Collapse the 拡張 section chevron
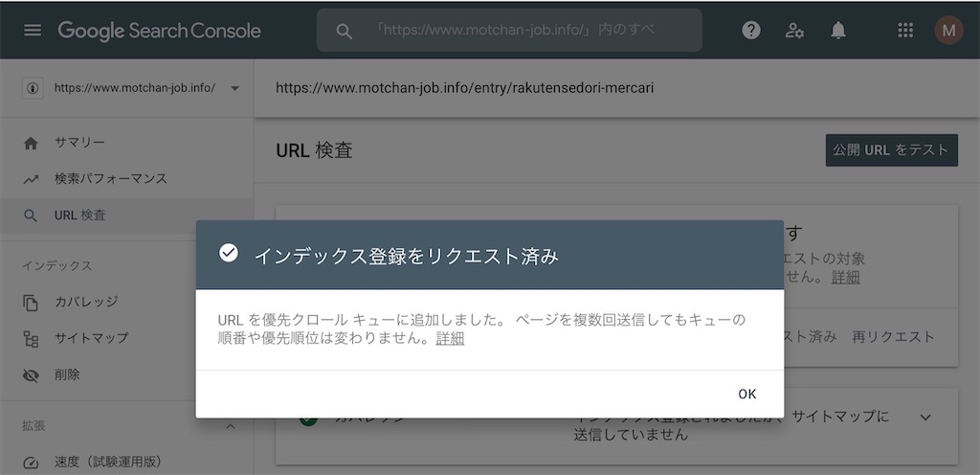Viewport: 980px width, 475px height. tap(230, 426)
